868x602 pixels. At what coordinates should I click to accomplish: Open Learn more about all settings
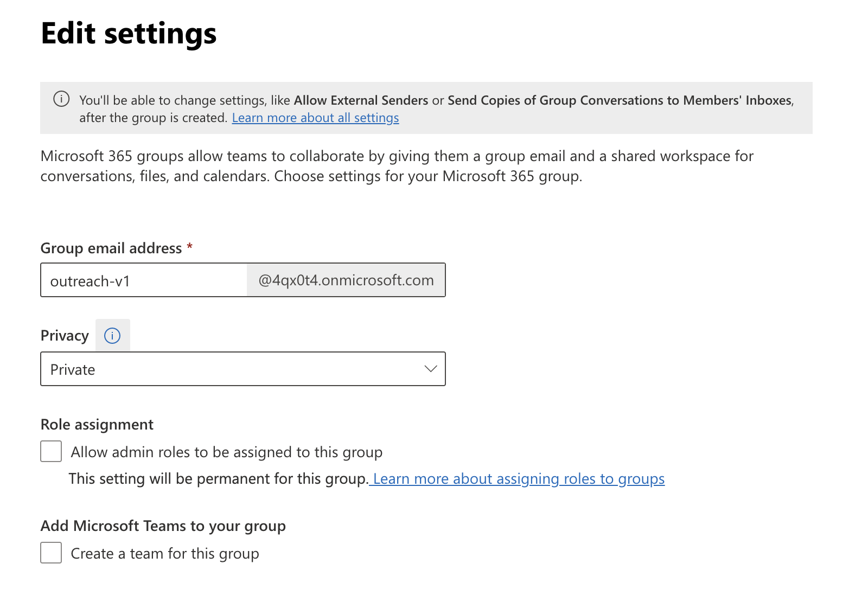[x=315, y=117]
